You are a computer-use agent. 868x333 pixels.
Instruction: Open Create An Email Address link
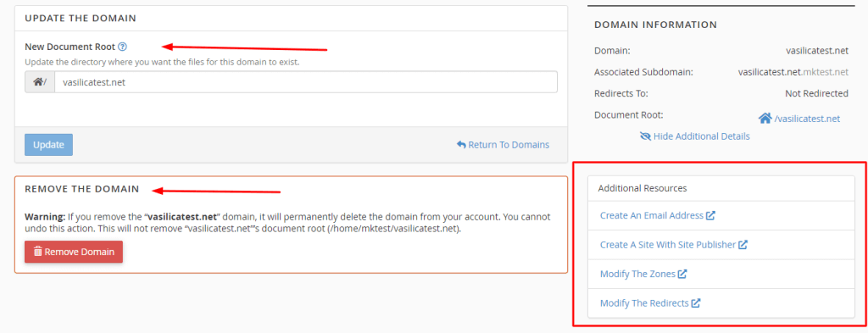click(652, 216)
